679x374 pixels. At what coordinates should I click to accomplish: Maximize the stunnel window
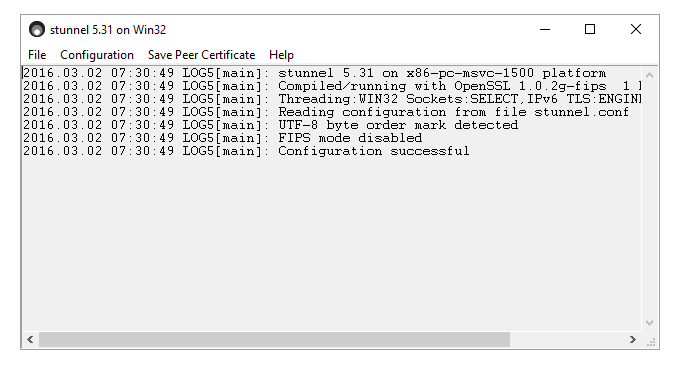pos(590,29)
